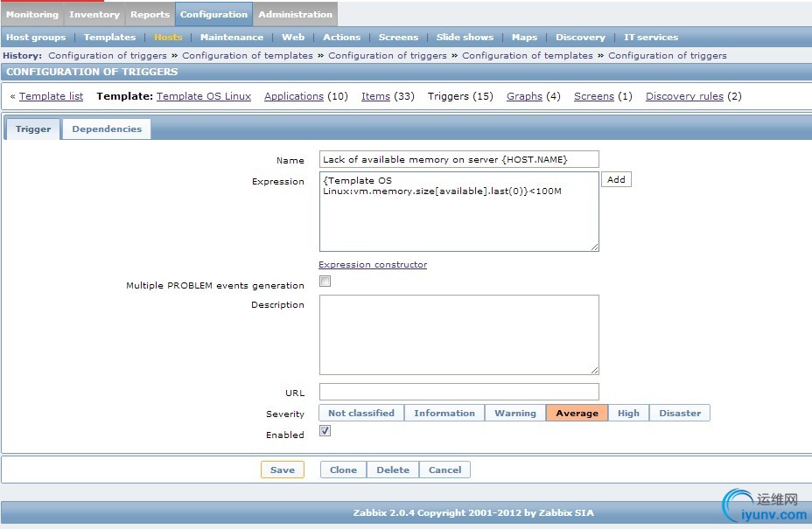Click the Description textarea resize handle
This screenshot has height=529, width=812.
[594, 370]
